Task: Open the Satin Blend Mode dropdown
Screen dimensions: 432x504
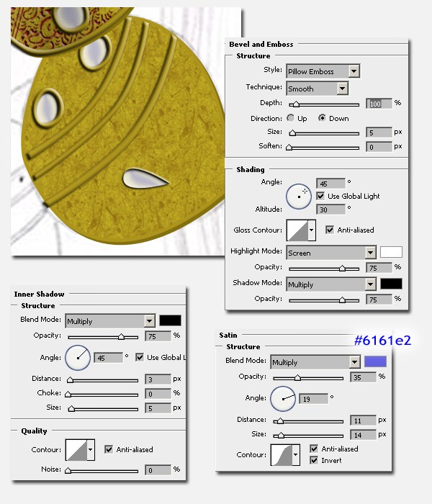Action: [315, 362]
